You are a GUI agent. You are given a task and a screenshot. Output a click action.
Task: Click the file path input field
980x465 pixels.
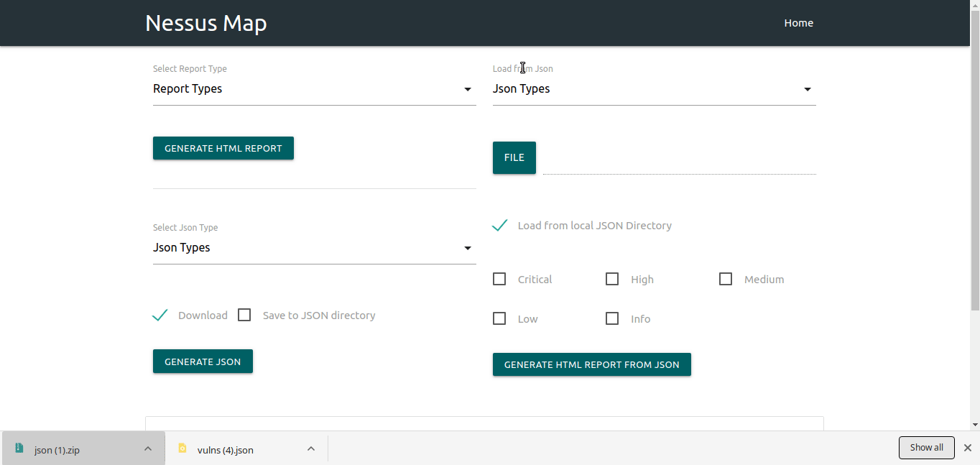(x=680, y=160)
